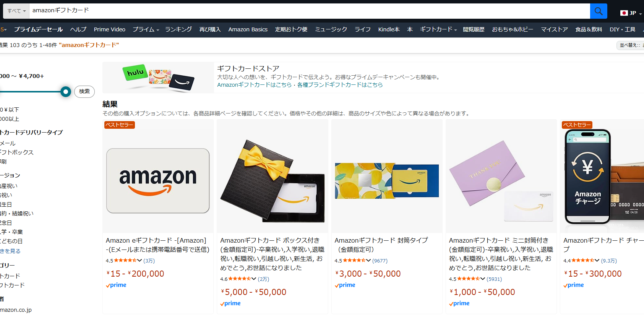
Task: Click the ベストセラー badge on the Amazon charge item
Action: coord(577,125)
